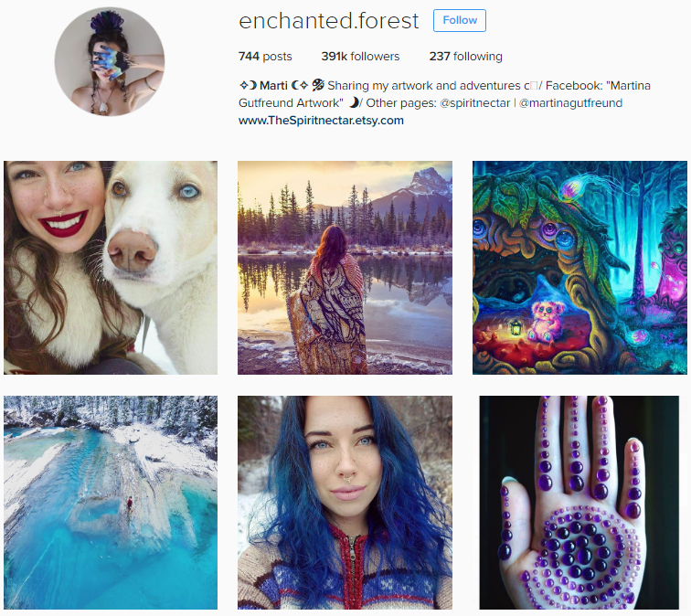The height and width of the screenshot is (616, 691).
Task: Open the 237 following list
Action: click(x=466, y=57)
